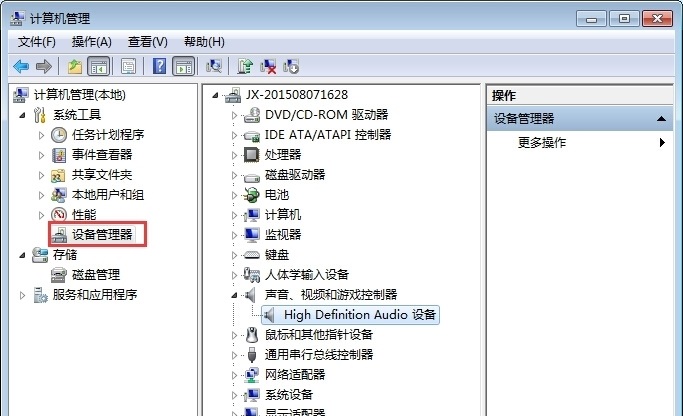Toggle the show/hide console tree icon
The image size is (683, 416).
coord(98,67)
